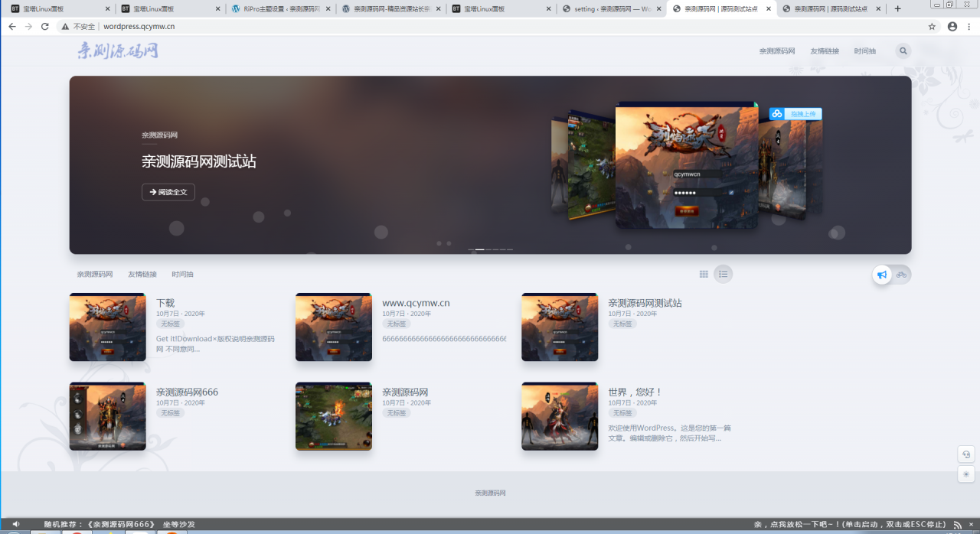This screenshot has width=980, height=534.
Task: Open the RSS feed icon
Action: (957, 525)
